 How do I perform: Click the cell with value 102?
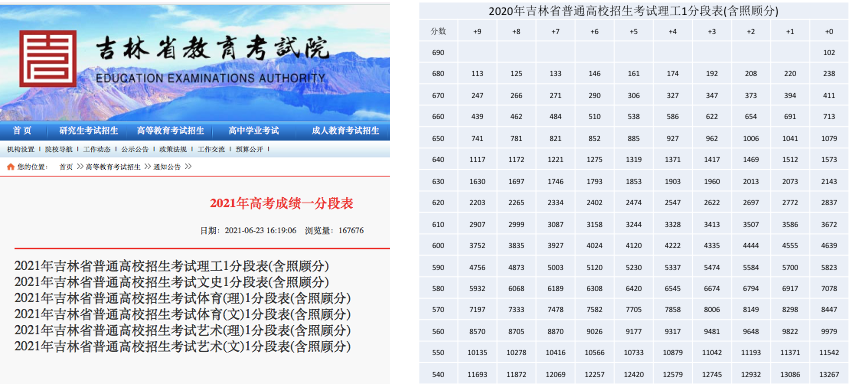pyautogui.click(x=829, y=53)
